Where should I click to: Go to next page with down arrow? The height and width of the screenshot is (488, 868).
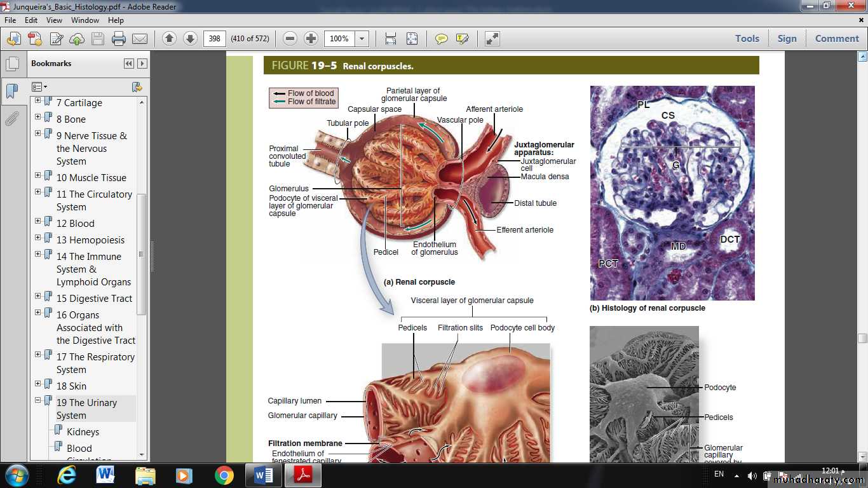pos(190,39)
